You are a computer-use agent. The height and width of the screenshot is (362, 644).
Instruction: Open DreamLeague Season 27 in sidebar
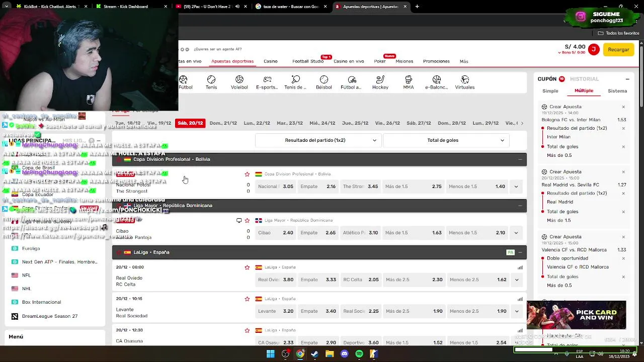[x=49, y=316]
